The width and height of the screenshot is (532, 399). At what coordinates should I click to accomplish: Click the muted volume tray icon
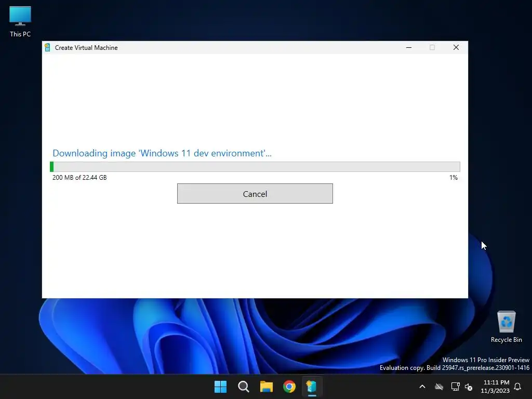tap(469, 387)
